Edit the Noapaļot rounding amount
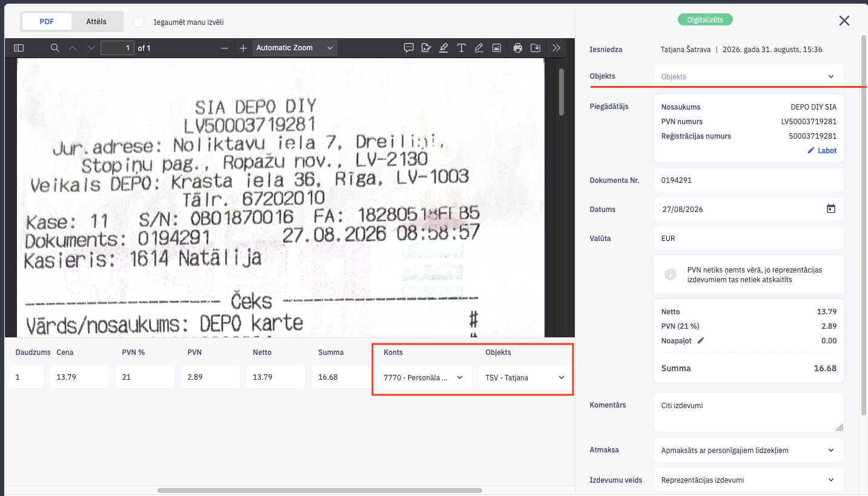Image resolution: width=868 pixels, height=496 pixels. tap(701, 340)
